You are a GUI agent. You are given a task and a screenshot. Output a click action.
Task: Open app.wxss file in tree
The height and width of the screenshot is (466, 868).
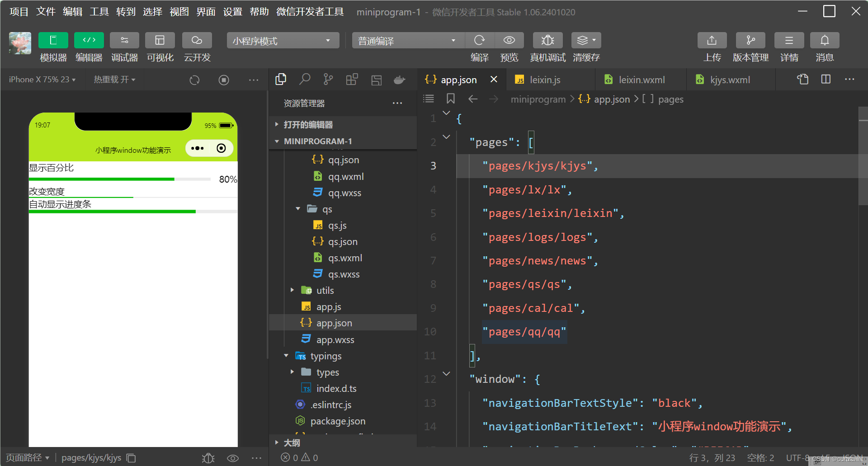point(343,339)
